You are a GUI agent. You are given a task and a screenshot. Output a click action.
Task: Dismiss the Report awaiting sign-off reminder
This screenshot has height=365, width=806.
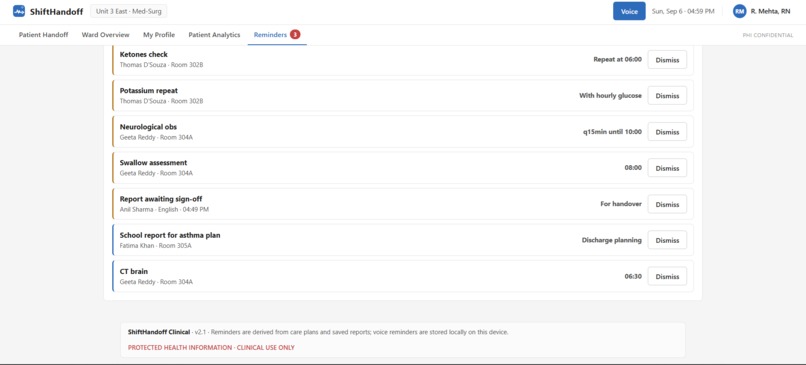[x=667, y=204]
